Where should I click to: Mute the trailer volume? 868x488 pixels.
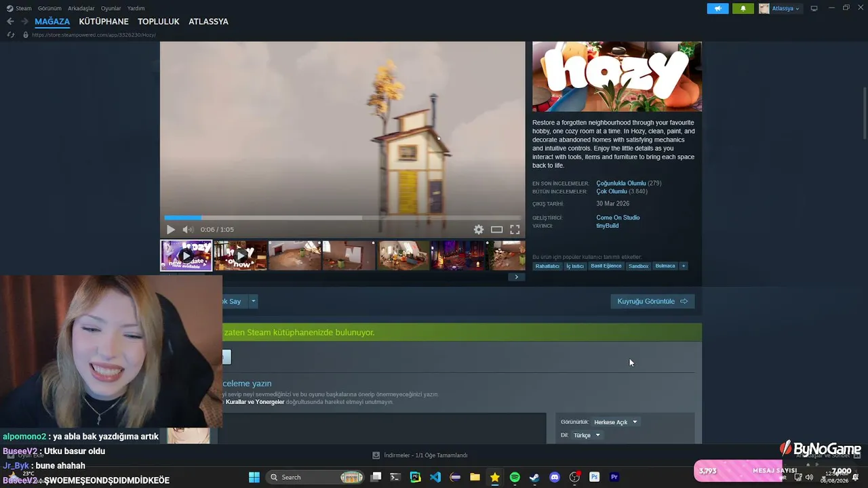tap(188, 230)
